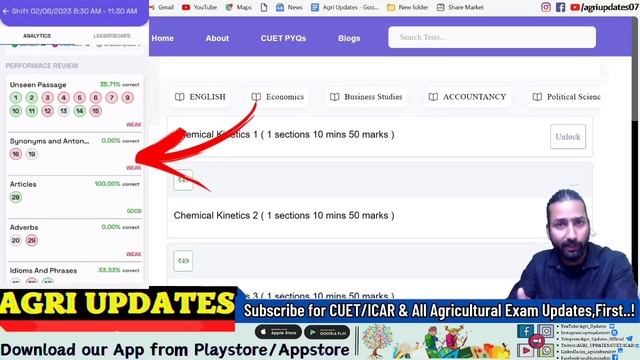
Task: Select the ENGLISH subject tab
Action: (200, 97)
